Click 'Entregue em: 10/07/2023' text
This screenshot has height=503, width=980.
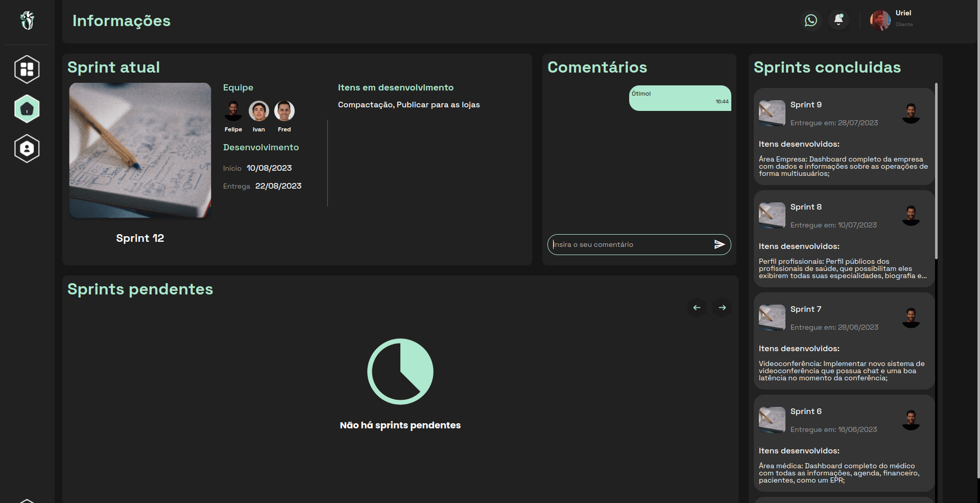(833, 225)
